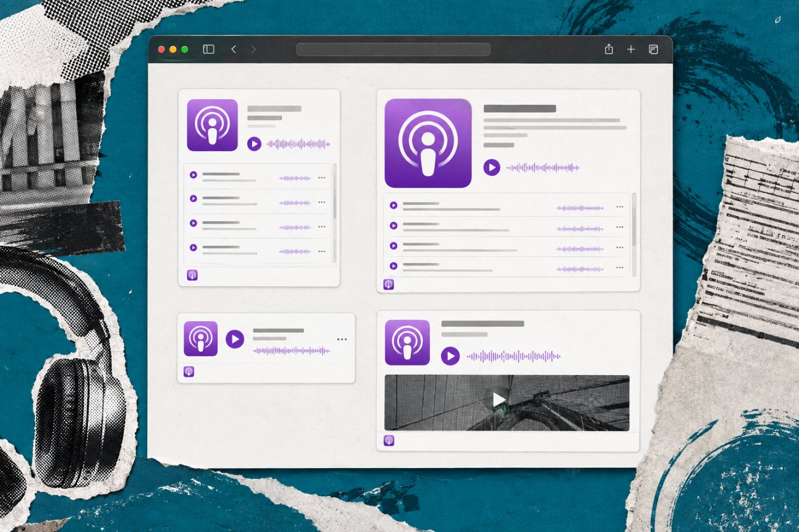Play the video preview with white triangle
The height and width of the screenshot is (532, 799).
(x=499, y=400)
